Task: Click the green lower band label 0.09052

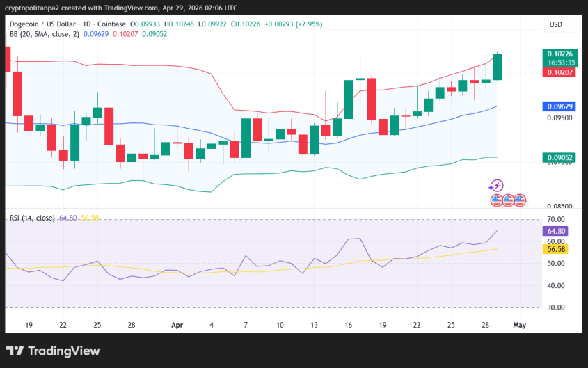Action: tap(560, 158)
